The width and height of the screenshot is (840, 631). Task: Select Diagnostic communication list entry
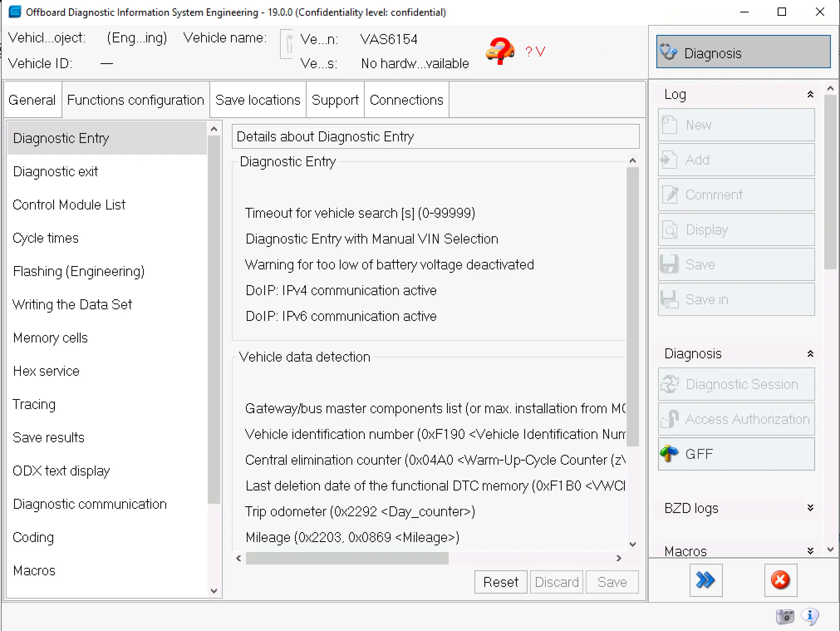click(90, 504)
